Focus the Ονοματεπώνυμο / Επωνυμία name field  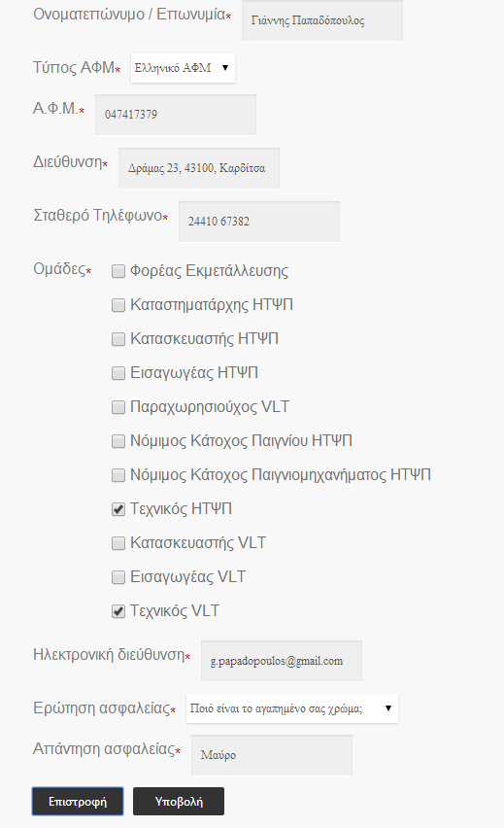(322, 20)
